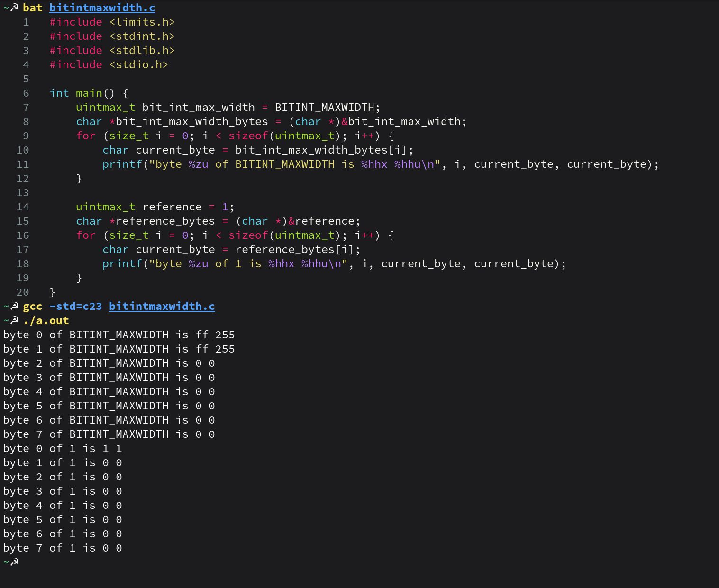Select the -std=c23 flag text

click(x=75, y=306)
